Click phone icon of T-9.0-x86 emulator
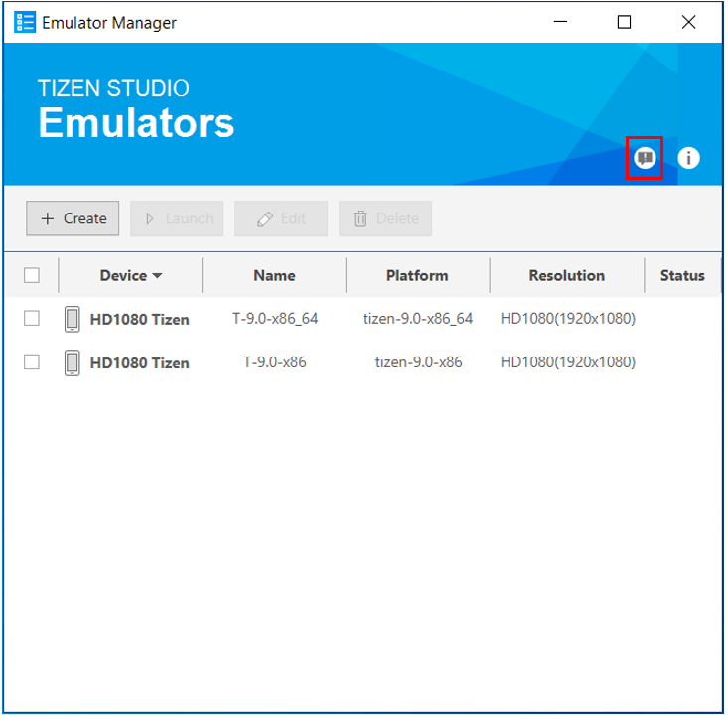Image resolution: width=728 pixels, height=715 pixels. [73, 362]
